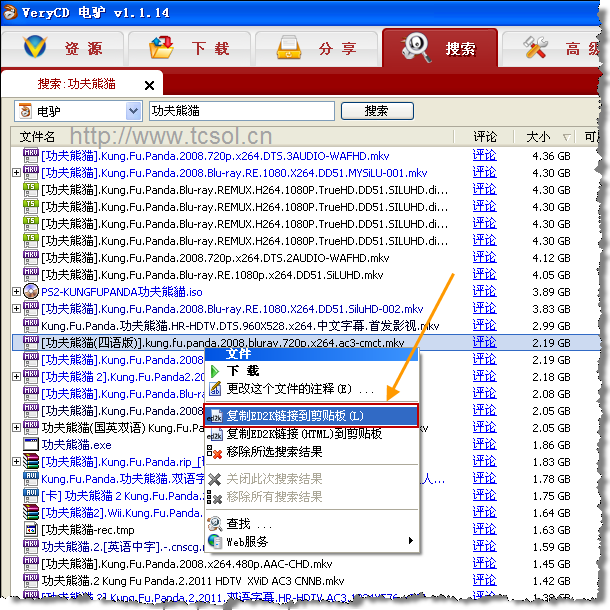610x610 pixels.
Task: Open the 高级 (Advanced) tools tab
Action: pos(554,49)
